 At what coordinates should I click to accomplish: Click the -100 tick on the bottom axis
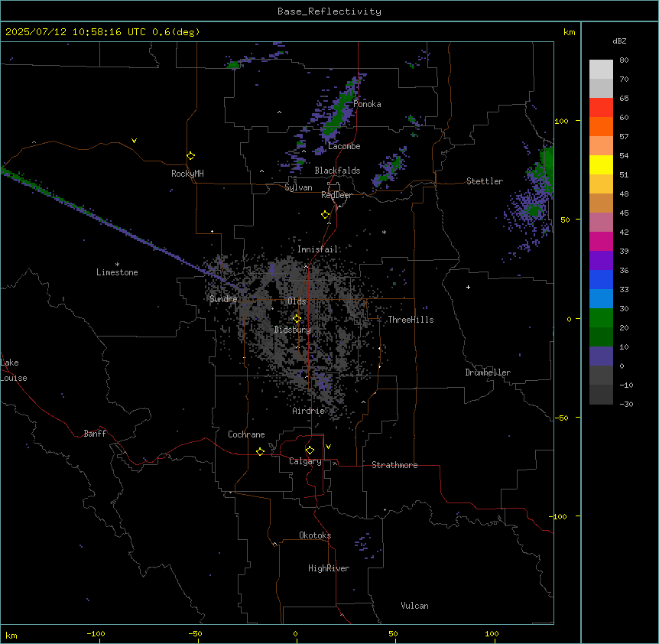[96, 633]
